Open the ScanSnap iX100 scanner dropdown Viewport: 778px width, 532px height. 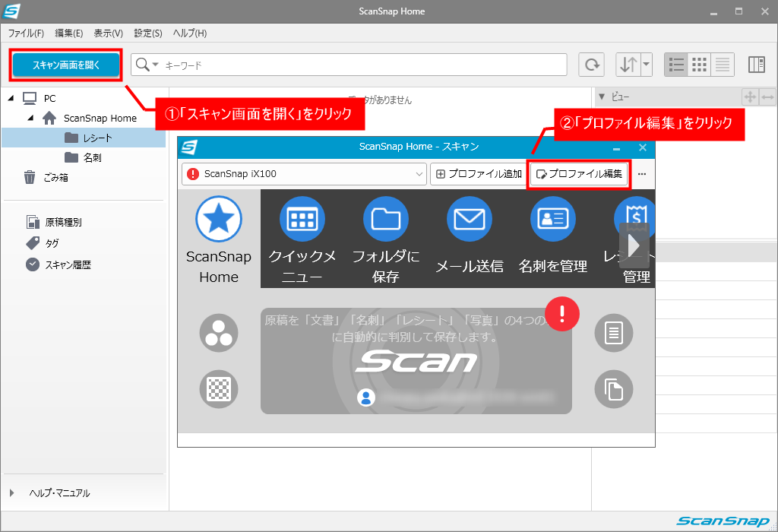[304, 174]
